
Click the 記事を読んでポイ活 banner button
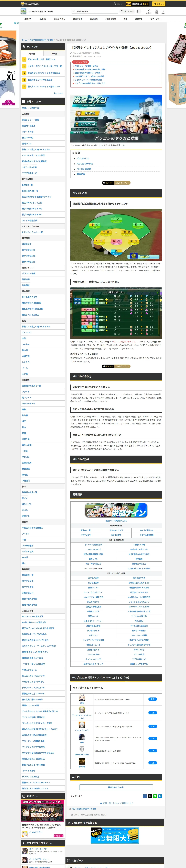tap(137, 4)
